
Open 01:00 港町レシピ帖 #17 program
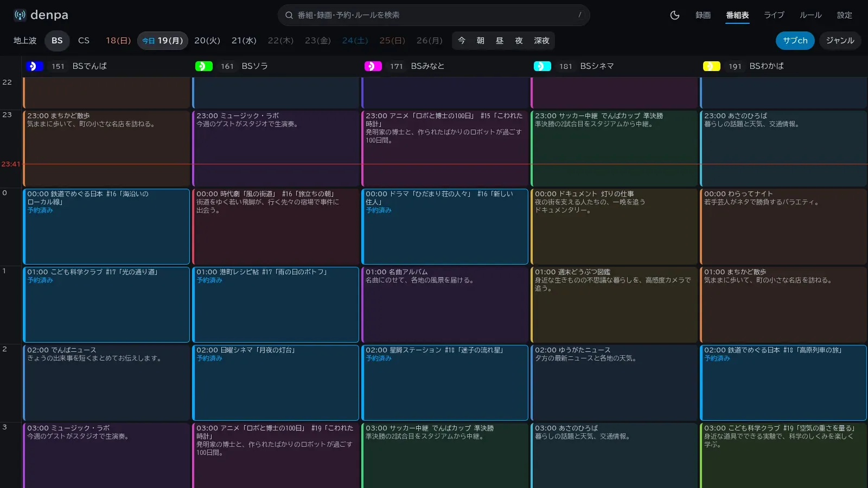tap(276, 305)
